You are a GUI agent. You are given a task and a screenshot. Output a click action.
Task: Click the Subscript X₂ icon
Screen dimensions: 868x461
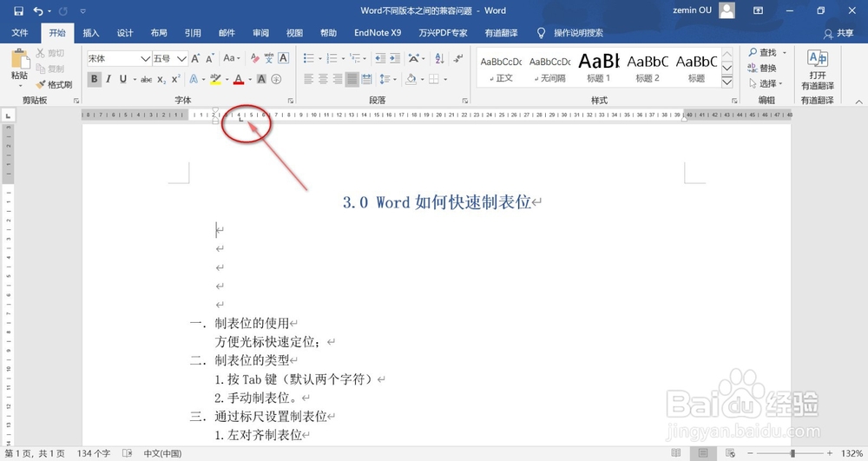click(161, 80)
